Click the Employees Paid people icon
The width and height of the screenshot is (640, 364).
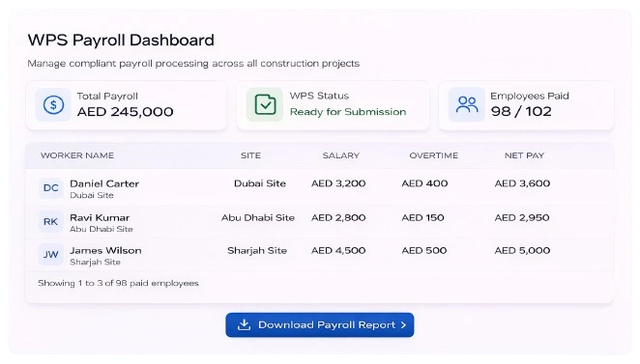pos(467,104)
